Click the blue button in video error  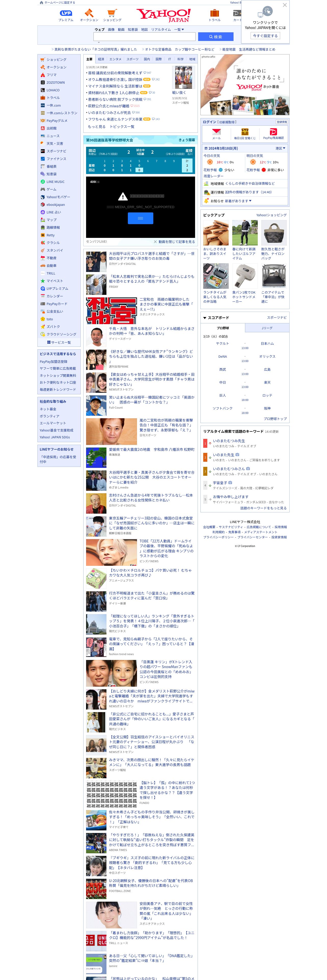[x=141, y=218]
